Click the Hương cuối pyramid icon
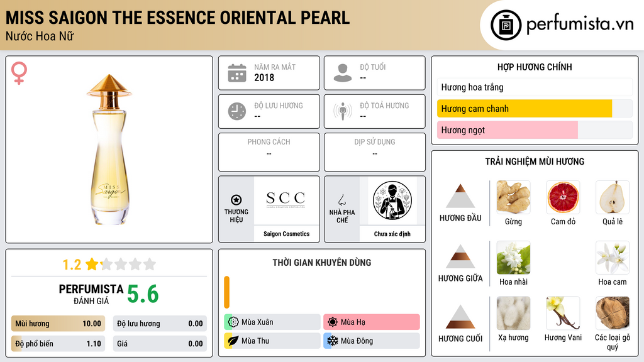 (x=460, y=317)
